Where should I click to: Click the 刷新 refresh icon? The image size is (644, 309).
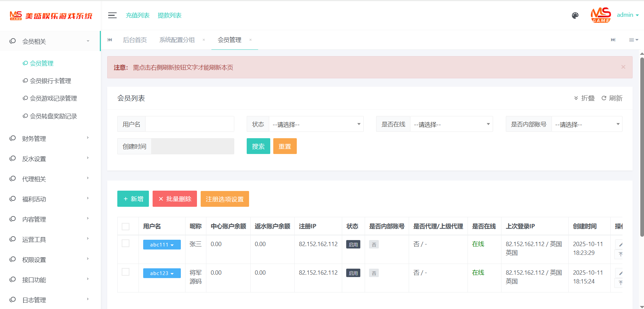(x=604, y=98)
